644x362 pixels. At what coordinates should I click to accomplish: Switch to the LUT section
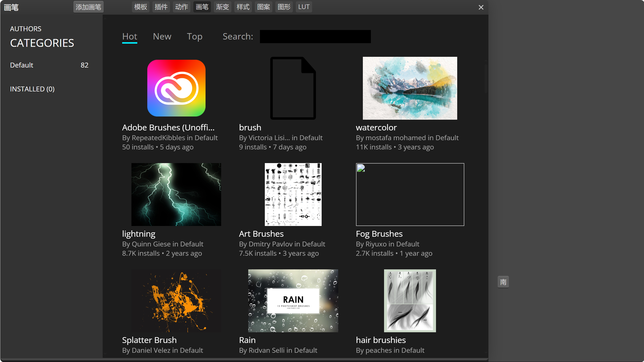pyautogui.click(x=304, y=7)
